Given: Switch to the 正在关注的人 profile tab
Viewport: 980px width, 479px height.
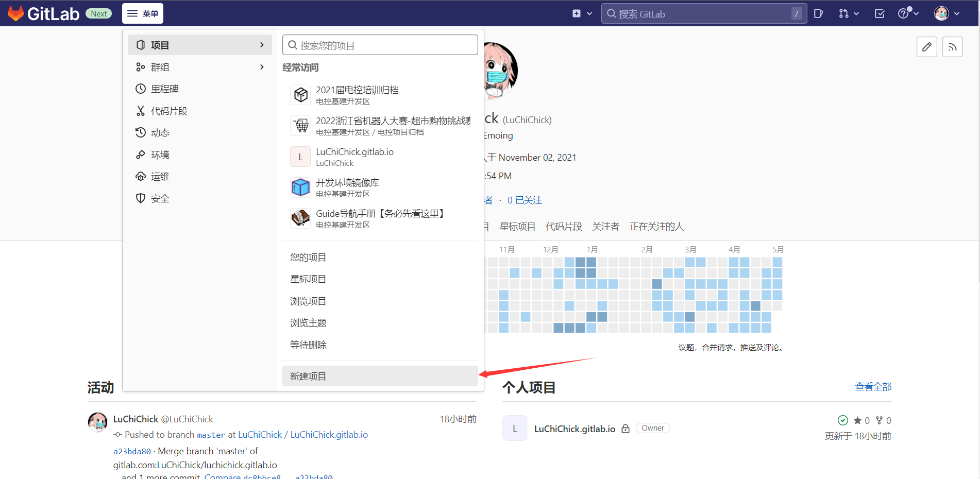Looking at the screenshot, I should click(656, 227).
